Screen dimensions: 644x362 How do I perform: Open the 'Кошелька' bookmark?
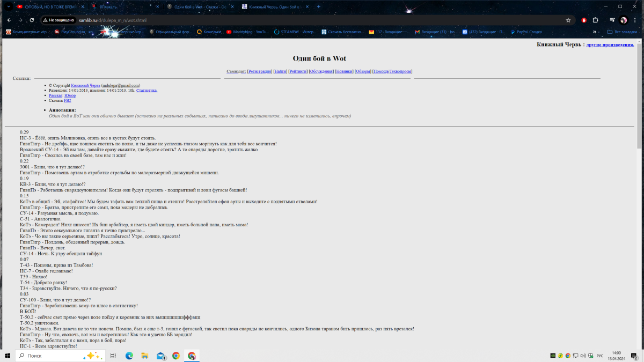coord(209,32)
